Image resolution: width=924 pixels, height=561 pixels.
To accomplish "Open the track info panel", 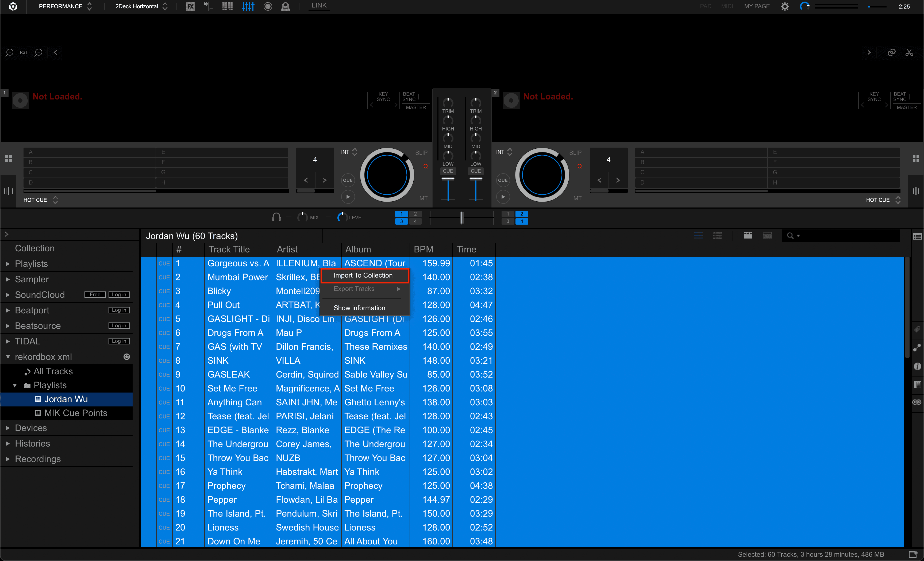I will click(x=917, y=366).
